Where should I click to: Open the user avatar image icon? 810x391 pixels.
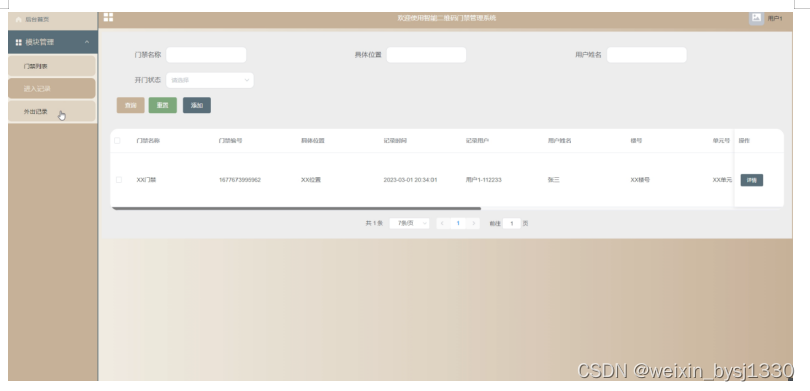pos(756,18)
